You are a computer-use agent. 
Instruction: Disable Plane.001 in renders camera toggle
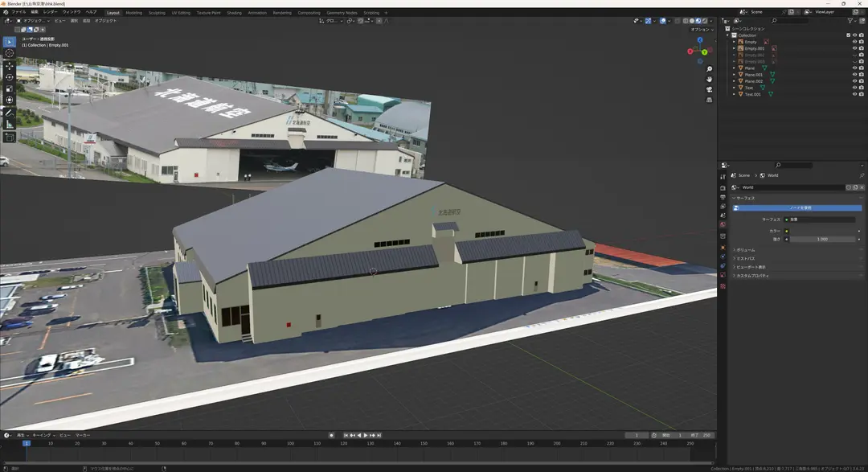coord(862,75)
